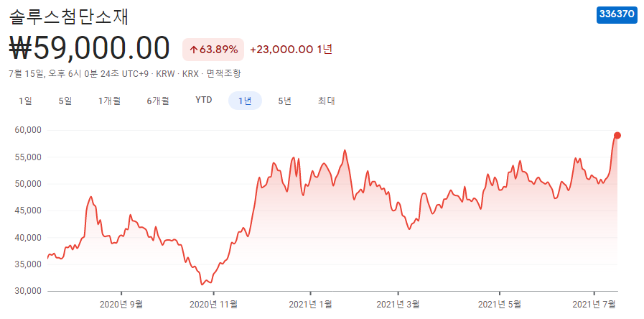
Task: Click the 솔루스첨단소재 stock title
Action: tap(70, 17)
